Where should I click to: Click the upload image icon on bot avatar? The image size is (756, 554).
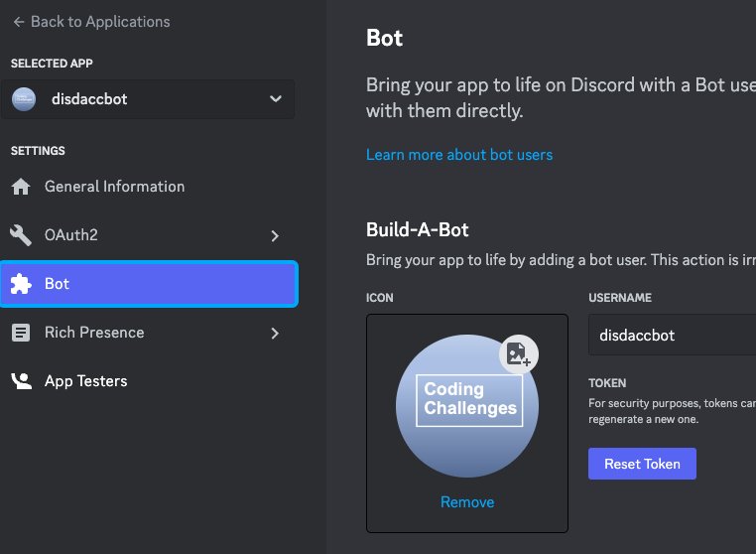pyautogui.click(x=518, y=354)
